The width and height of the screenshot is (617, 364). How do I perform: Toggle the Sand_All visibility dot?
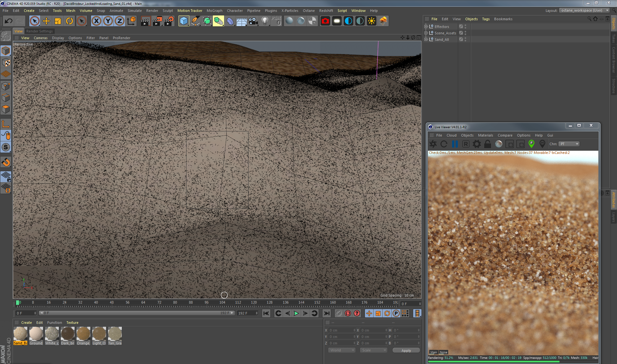coord(465,39)
